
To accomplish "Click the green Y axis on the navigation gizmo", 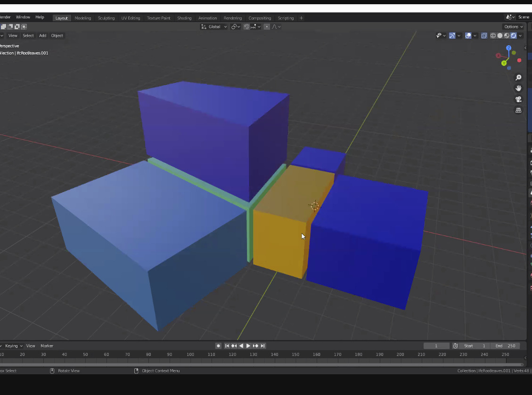I will point(504,63).
